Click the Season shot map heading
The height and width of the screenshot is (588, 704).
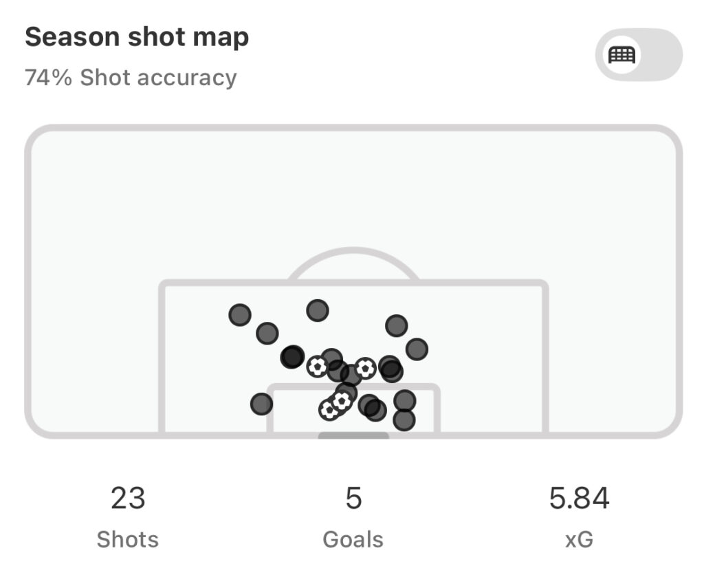coord(137,37)
